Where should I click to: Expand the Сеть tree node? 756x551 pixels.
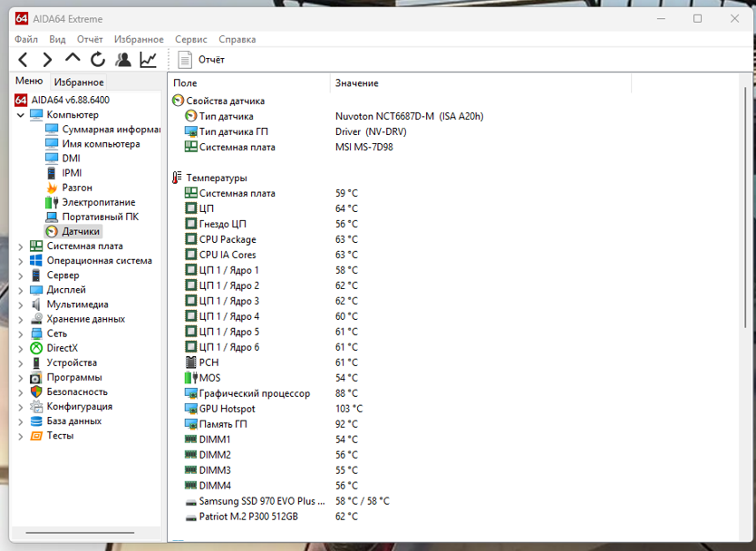point(20,334)
